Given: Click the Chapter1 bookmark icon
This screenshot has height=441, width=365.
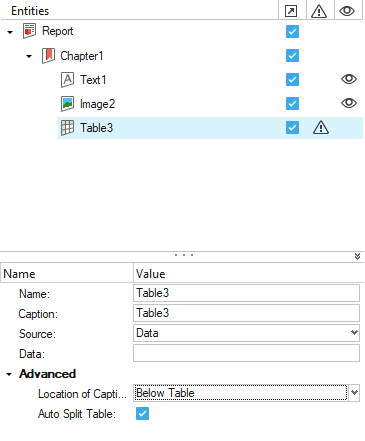Looking at the screenshot, I should (x=48, y=55).
